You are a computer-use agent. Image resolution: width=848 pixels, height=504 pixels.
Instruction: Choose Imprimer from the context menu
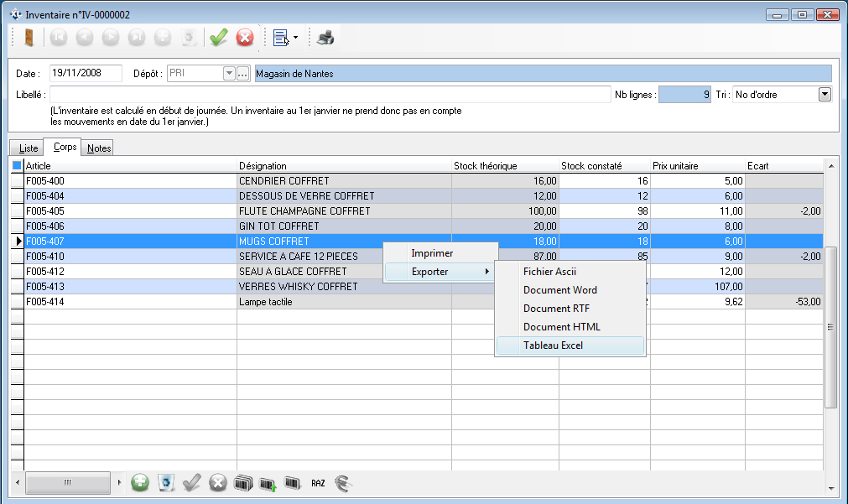(x=432, y=252)
